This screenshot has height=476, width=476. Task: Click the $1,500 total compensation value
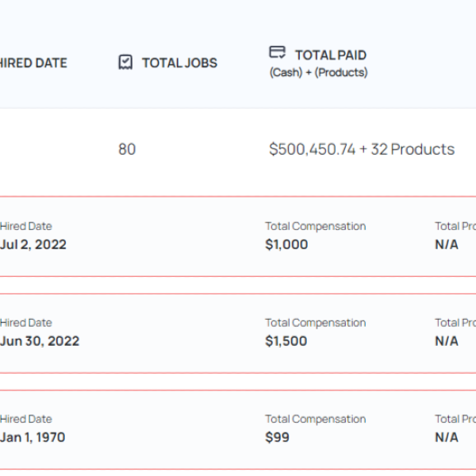(x=286, y=341)
